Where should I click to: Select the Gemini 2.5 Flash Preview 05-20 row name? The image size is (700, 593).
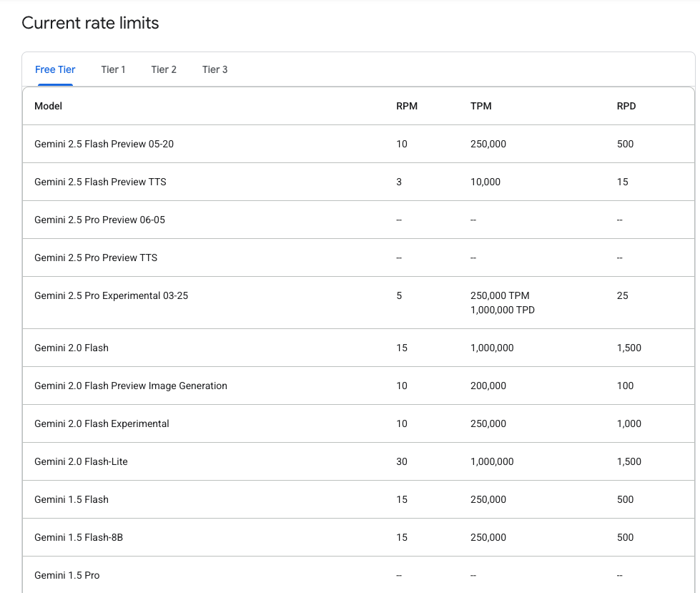(104, 144)
